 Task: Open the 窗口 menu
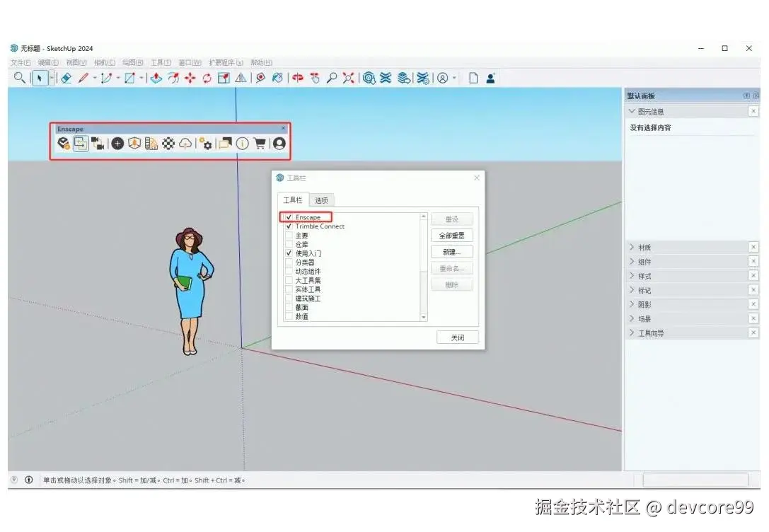tap(190, 62)
